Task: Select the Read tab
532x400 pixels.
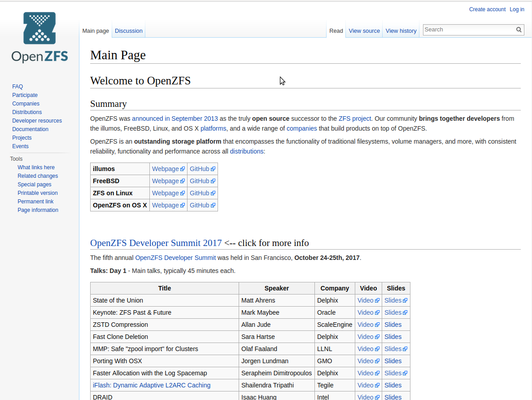Action: click(x=336, y=31)
